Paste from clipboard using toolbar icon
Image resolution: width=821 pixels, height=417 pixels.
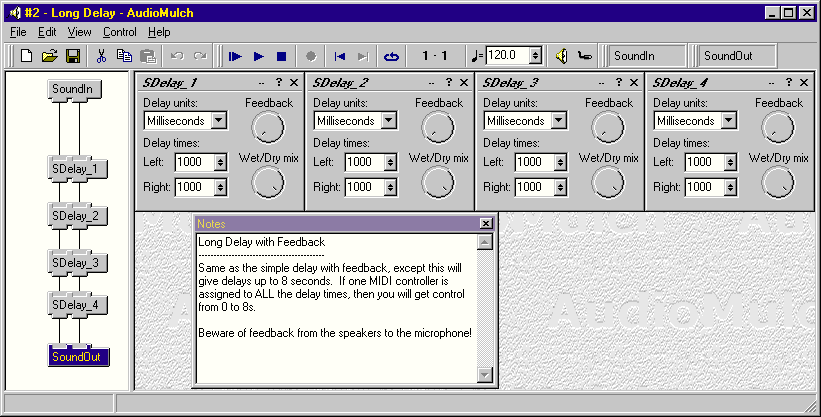coord(148,56)
